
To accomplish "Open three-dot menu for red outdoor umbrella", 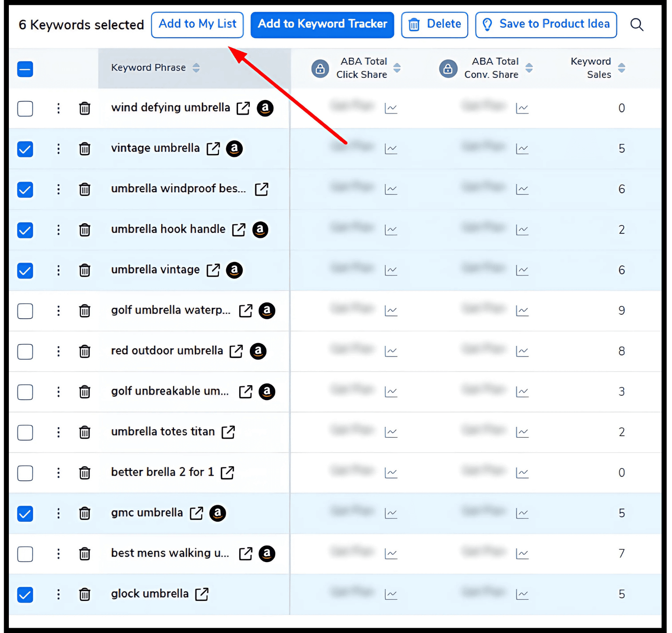I will 58,351.
